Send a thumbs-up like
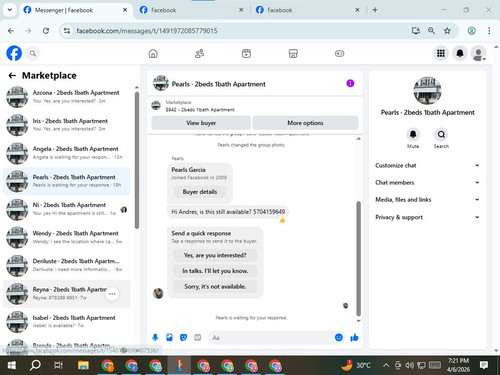 354,337
